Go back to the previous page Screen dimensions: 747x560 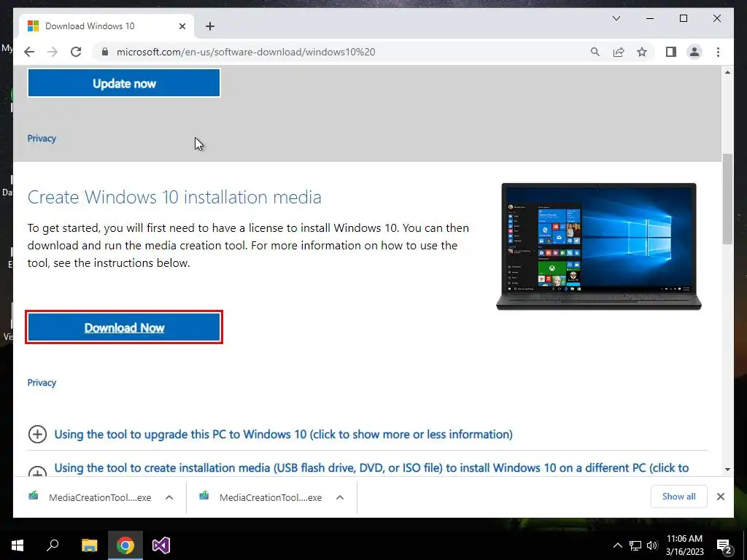[x=29, y=52]
